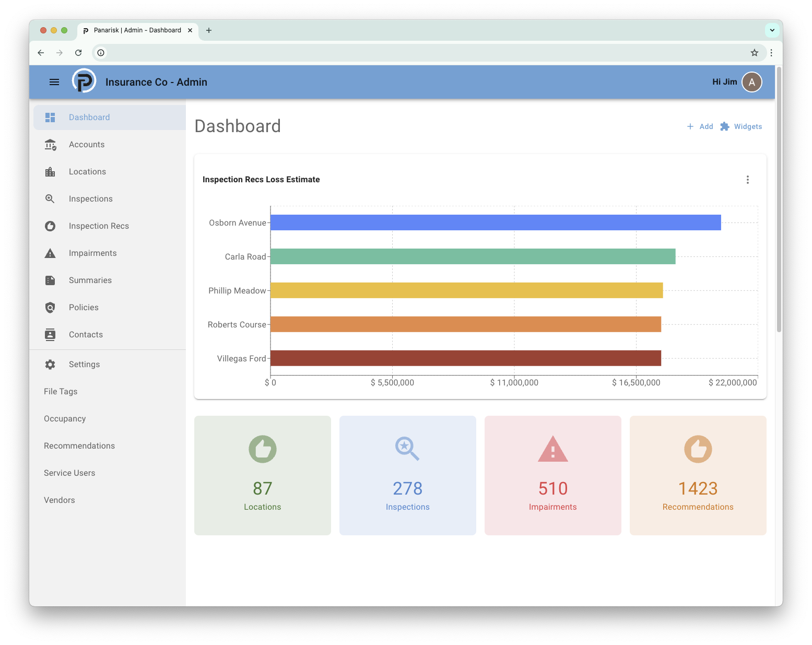812x645 pixels.
Task: Click the page vertical scrollbar
Action: click(779, 200)
